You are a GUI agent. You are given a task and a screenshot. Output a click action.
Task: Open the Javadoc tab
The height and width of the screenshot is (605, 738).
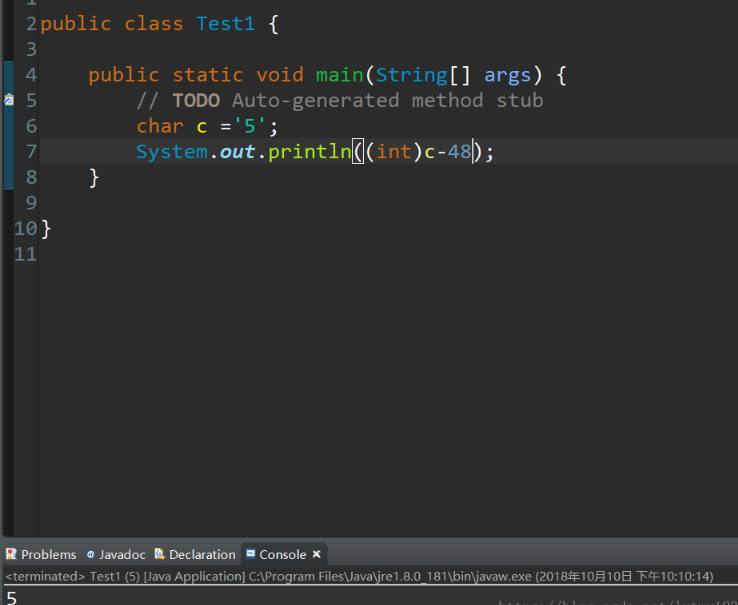(x=122, y=554)
